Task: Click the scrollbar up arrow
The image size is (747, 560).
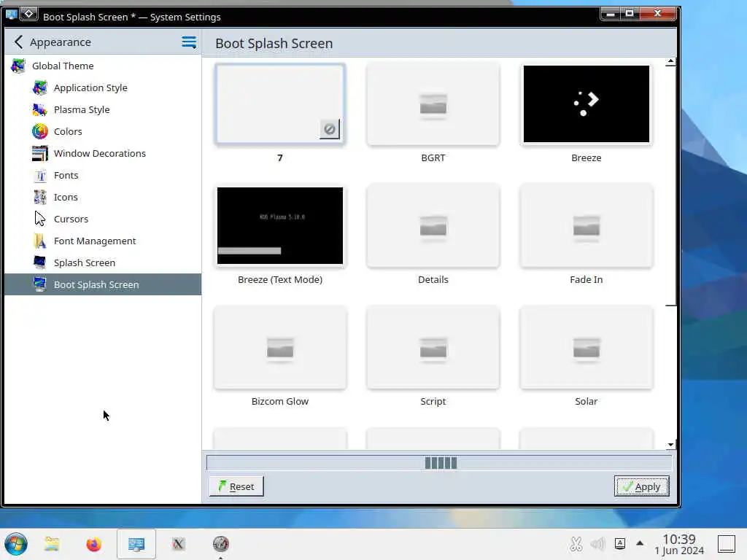Action: pyautogui.click(x=670, y=61)
